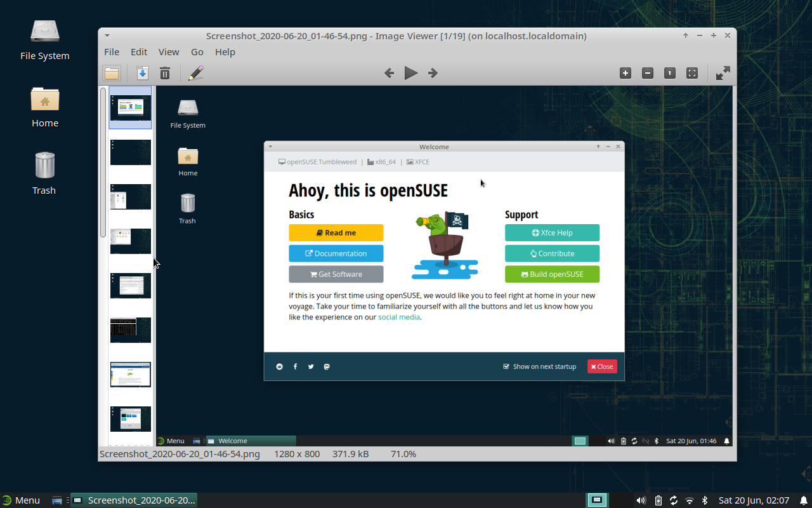Switch the viewer to fullscreen

tap(722, 72)
